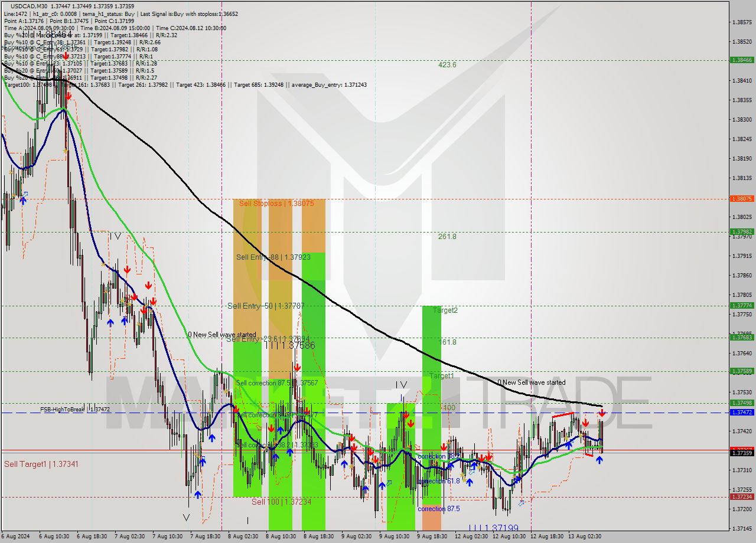Viewport: 756px width, 543px height.
Task: Click the 13 Aug 02:30 time label
Action: point(585,537)
